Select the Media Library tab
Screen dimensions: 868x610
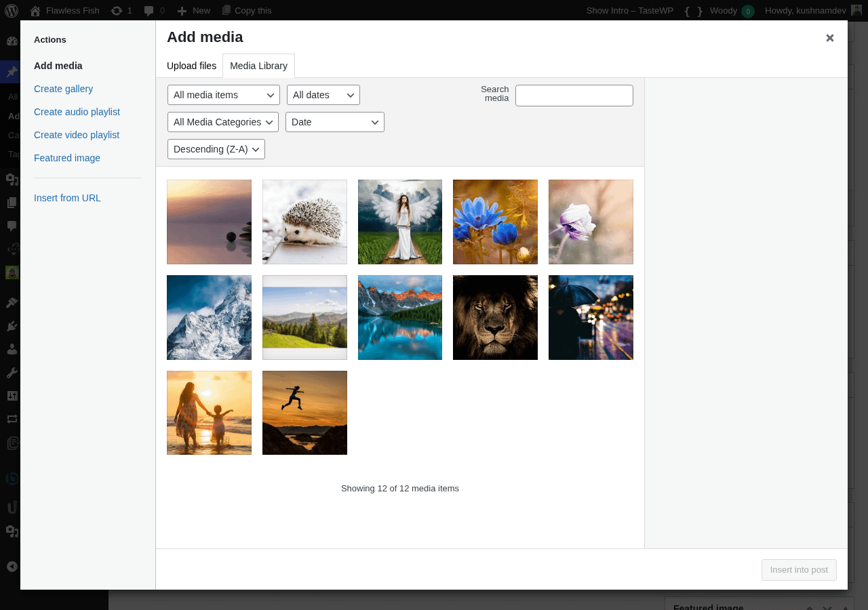pos(258,66)
